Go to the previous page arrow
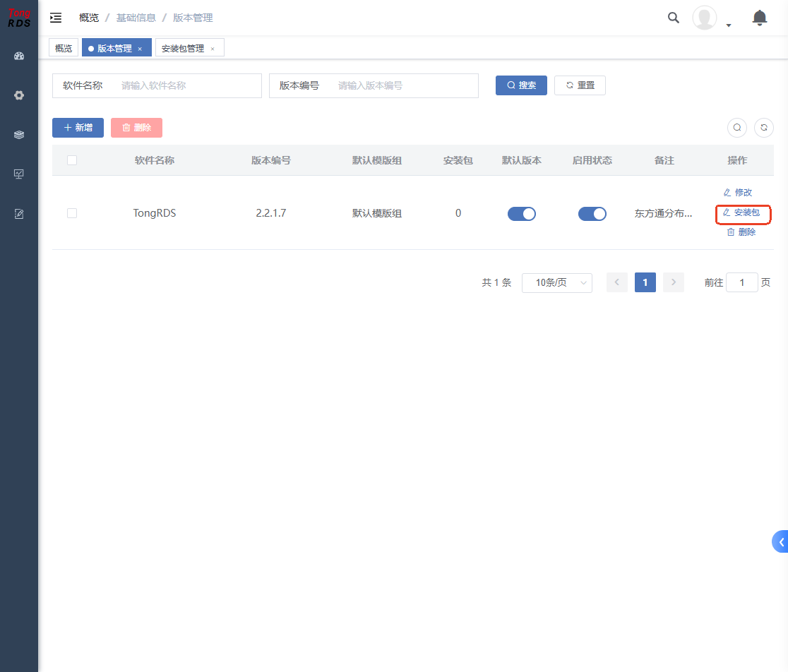This screenshot has width=788, height=672. tap(617, 282)
